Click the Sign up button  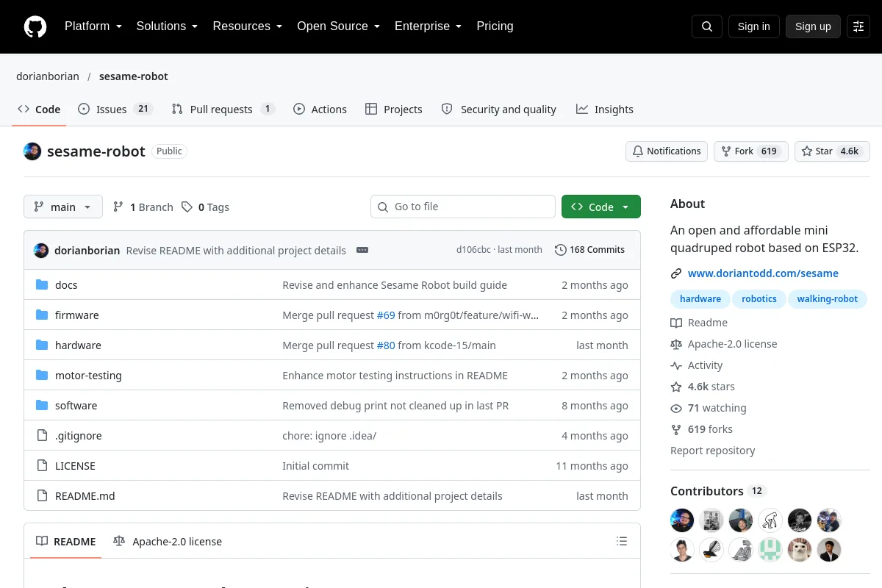[x=813, y=26]
